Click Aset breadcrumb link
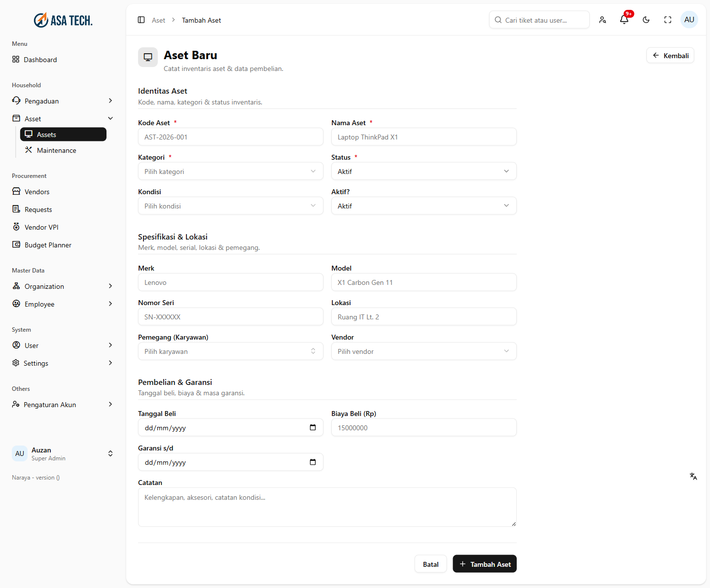This screenshot has width=710, height=588. pyautogui.click(x=159, y=20)
